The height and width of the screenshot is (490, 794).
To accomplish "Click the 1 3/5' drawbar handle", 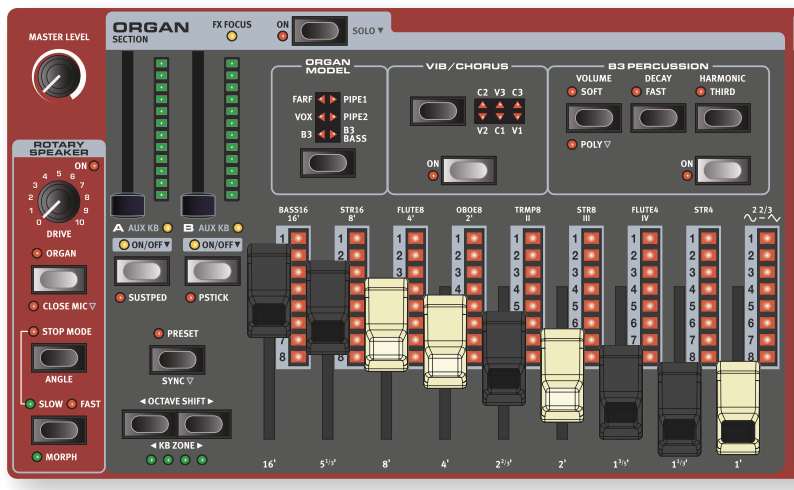I will [x=621, y=392].
